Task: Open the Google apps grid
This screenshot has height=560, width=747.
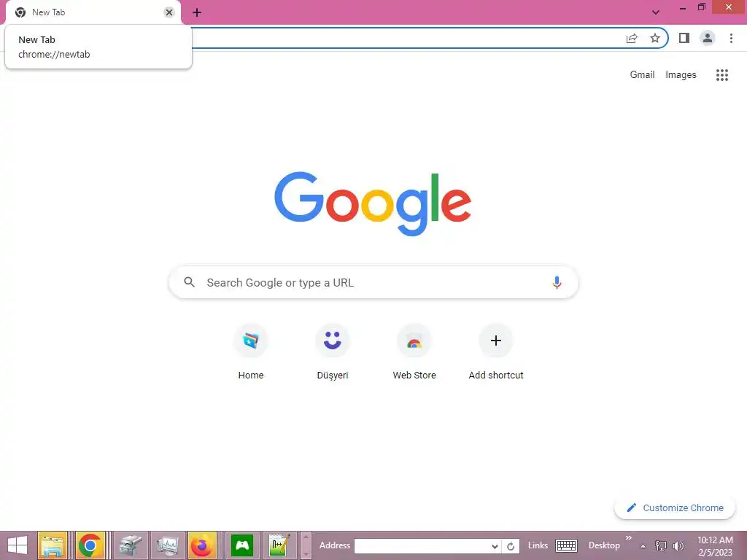Action: pyautogui.click(x=721, y=75)
